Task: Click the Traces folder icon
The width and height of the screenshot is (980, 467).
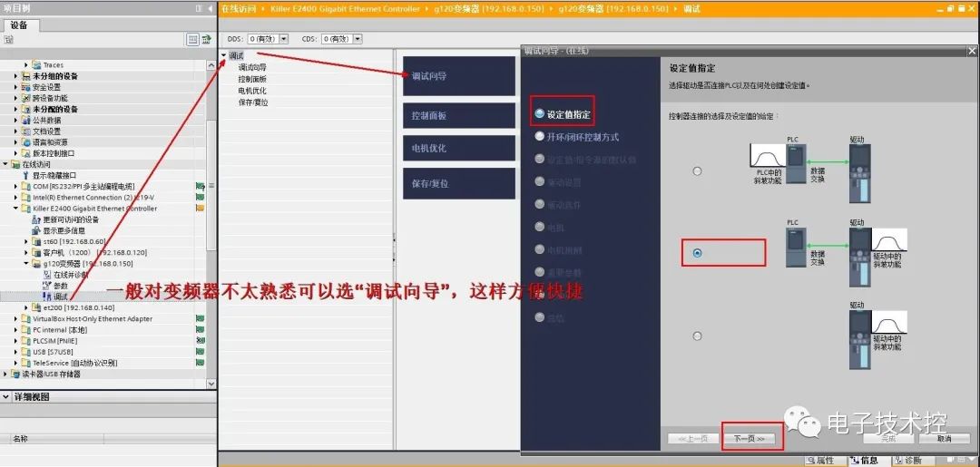Action: tap(36, 65)
